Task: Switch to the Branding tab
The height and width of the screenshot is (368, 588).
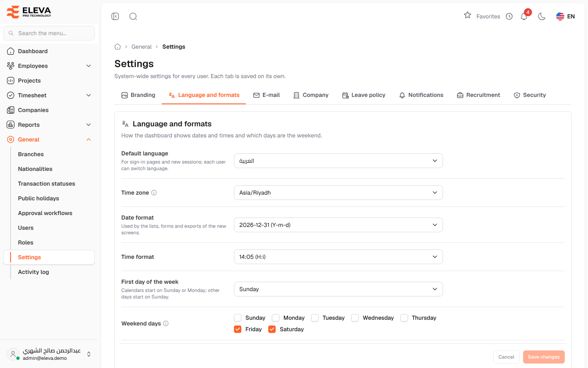Action: pyautogui.click(x=138, y=95)
